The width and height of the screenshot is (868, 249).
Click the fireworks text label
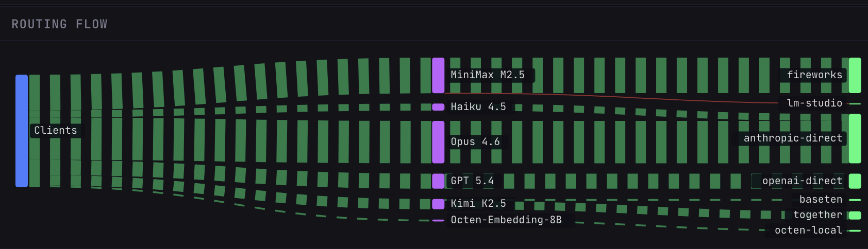coord(814,75)
